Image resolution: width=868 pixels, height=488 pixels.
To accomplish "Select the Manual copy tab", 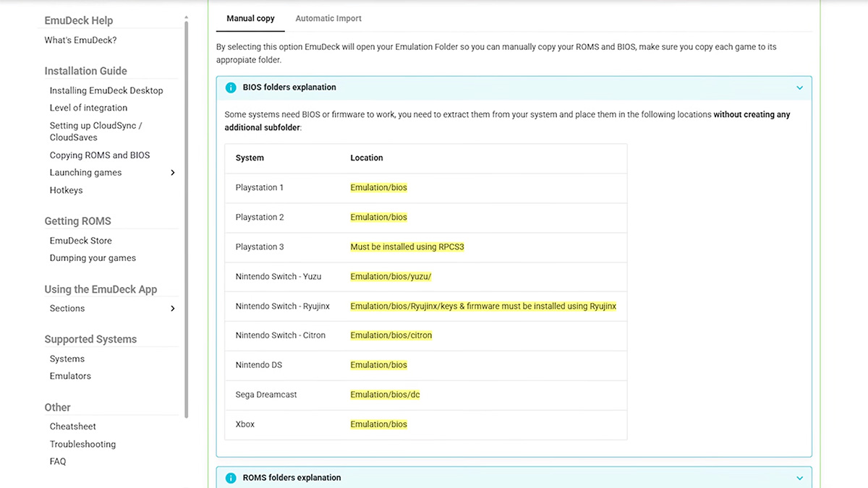I will [x=250, y=19].
